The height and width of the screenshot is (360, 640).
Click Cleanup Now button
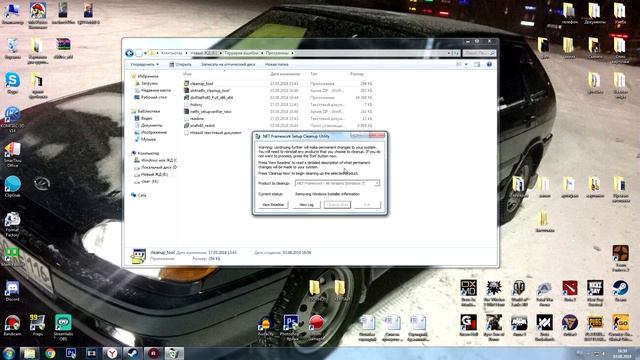[x=337, y=204]
